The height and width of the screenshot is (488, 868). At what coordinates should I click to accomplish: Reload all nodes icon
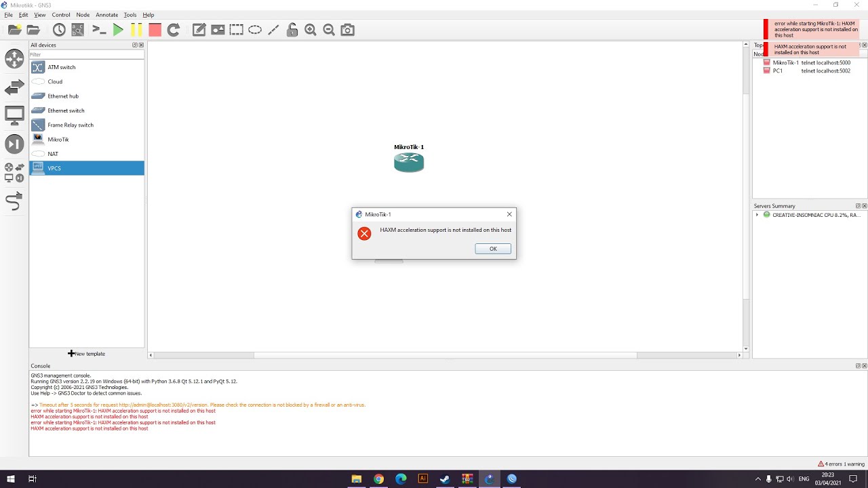click(174, 30)
